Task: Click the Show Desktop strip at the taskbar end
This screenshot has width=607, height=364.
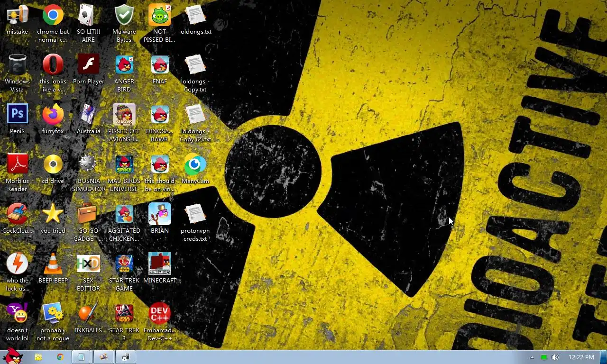Action: pos(603,357)
